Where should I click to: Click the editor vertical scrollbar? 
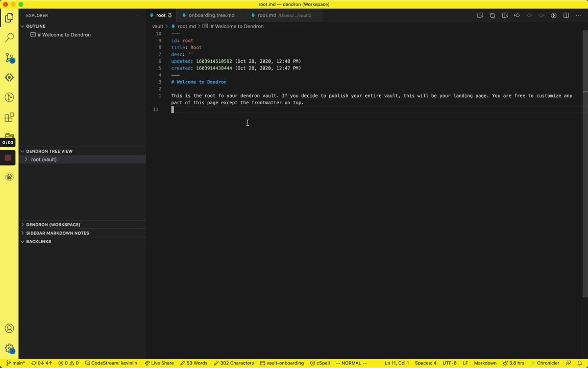pos(585,188)
